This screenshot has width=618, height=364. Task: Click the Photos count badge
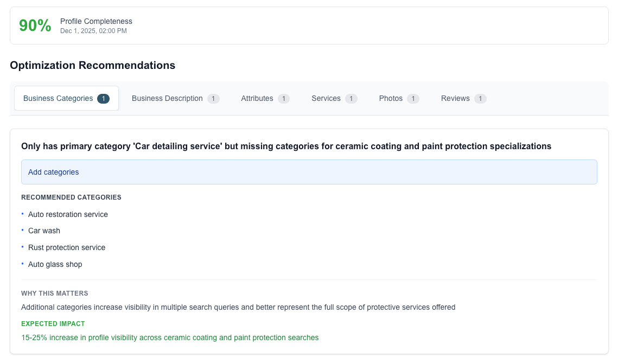413,98
